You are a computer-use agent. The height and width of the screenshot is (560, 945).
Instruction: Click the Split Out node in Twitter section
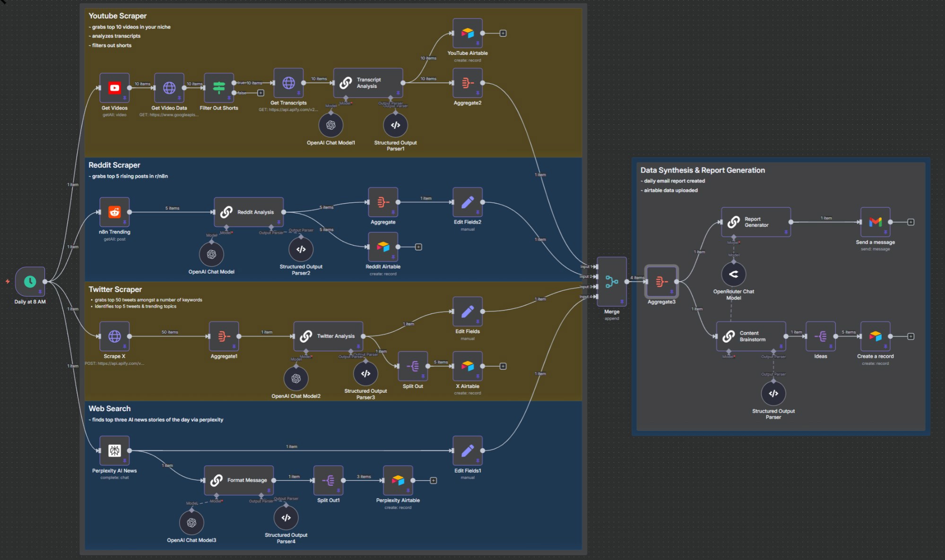(x=413, y=366)
